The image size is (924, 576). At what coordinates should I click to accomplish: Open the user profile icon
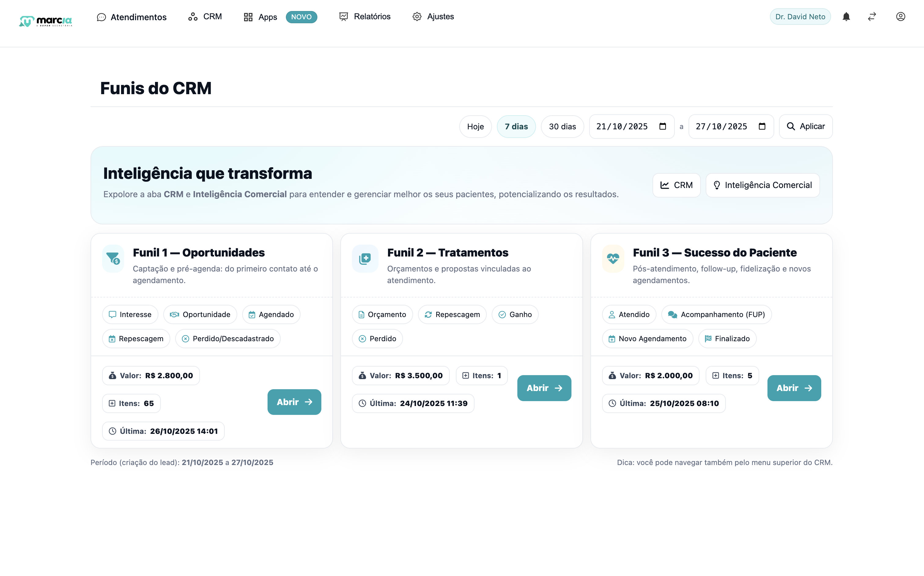pos(900,17)
